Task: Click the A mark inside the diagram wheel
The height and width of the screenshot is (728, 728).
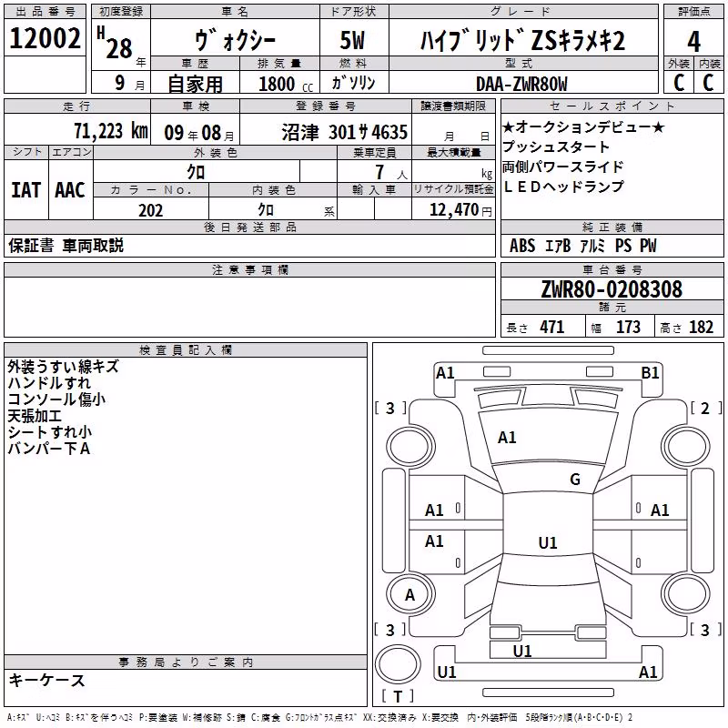Action: (409, 595)
